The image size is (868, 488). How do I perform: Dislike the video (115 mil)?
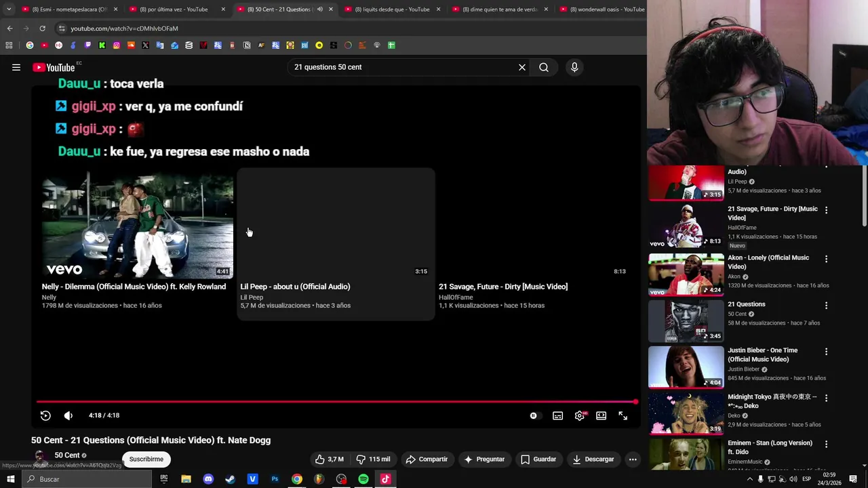374,459
